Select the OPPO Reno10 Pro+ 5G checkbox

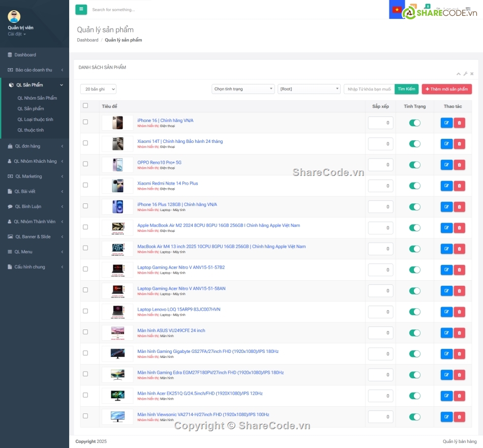click(85, 164)
